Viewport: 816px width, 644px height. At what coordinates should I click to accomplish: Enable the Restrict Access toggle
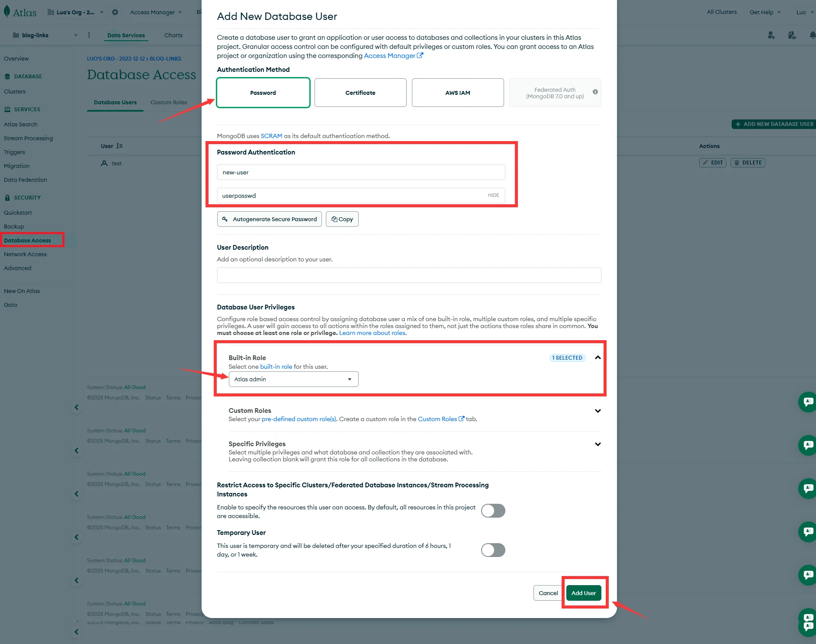pyautogui.click(x=493, y=511)
